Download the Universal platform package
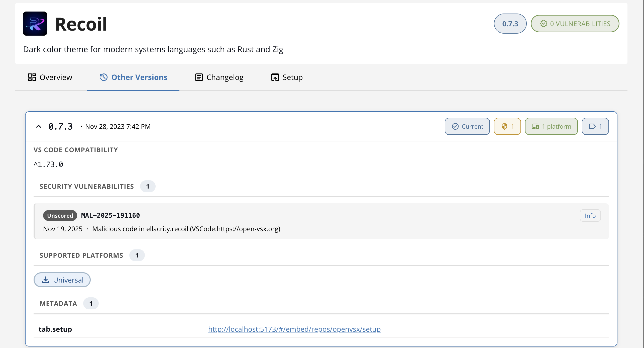644x348 pixels. click(62, 280)
